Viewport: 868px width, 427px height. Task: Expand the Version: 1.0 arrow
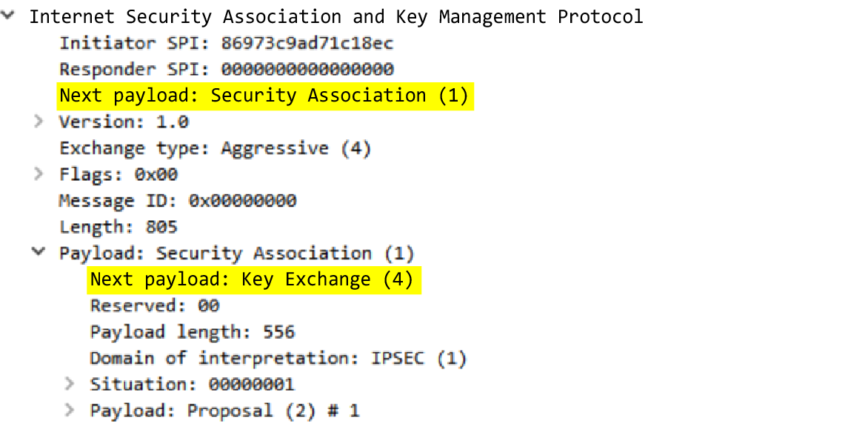[39, 122]
